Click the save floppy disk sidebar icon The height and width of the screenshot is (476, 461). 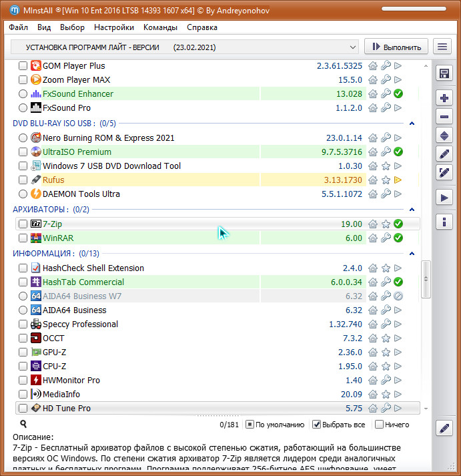tap(444, 73)
